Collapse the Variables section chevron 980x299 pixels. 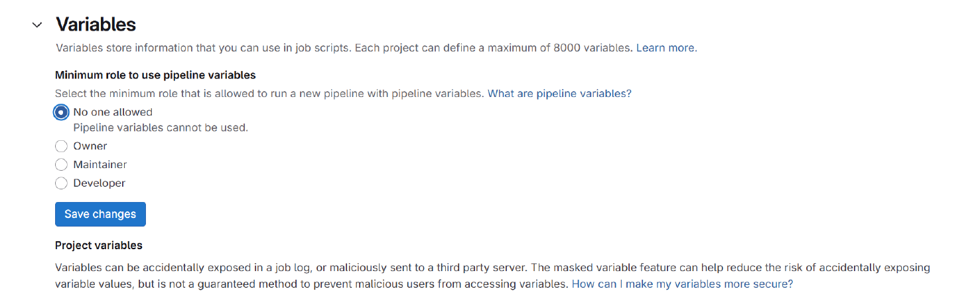click(37, 25)
